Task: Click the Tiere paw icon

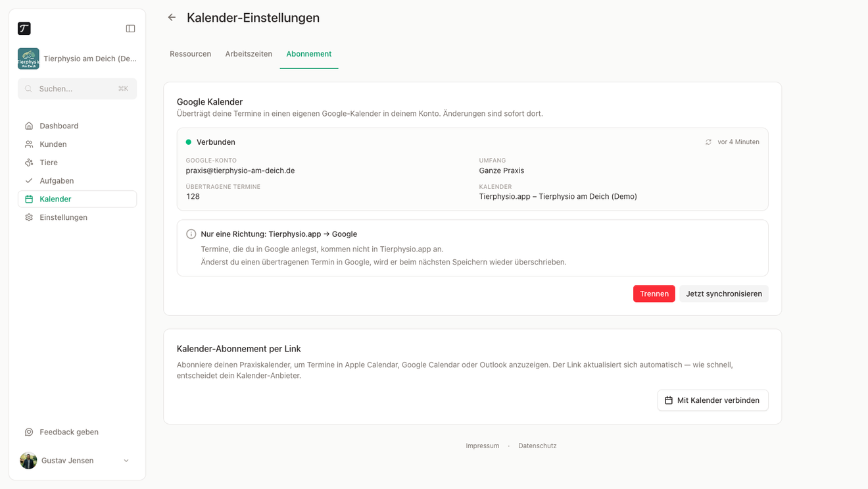Action: 29,163
